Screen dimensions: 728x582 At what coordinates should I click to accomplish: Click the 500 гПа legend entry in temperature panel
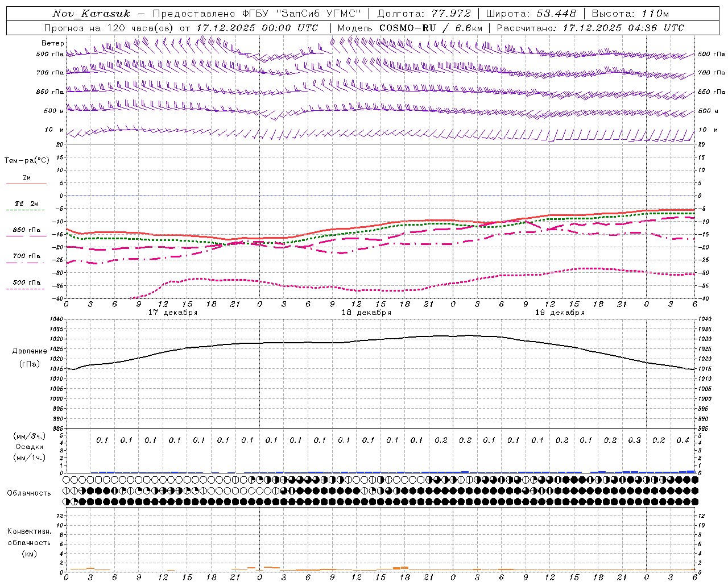pos(26,282)
